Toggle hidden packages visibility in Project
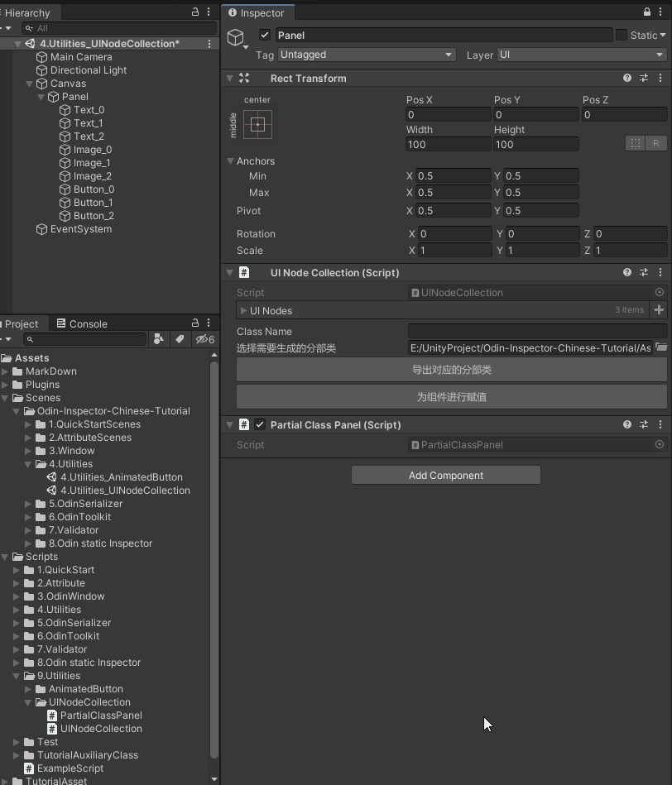672x785 pixels. click(204, 339)
